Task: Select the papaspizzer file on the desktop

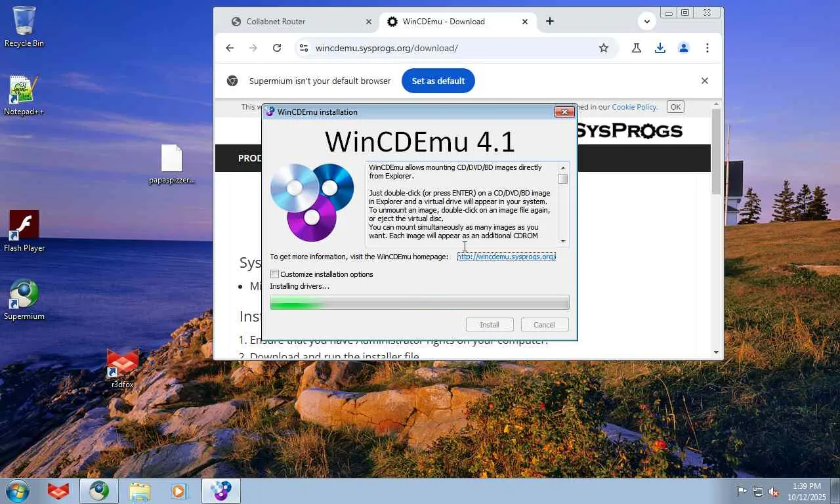Action: coord(171,164)
